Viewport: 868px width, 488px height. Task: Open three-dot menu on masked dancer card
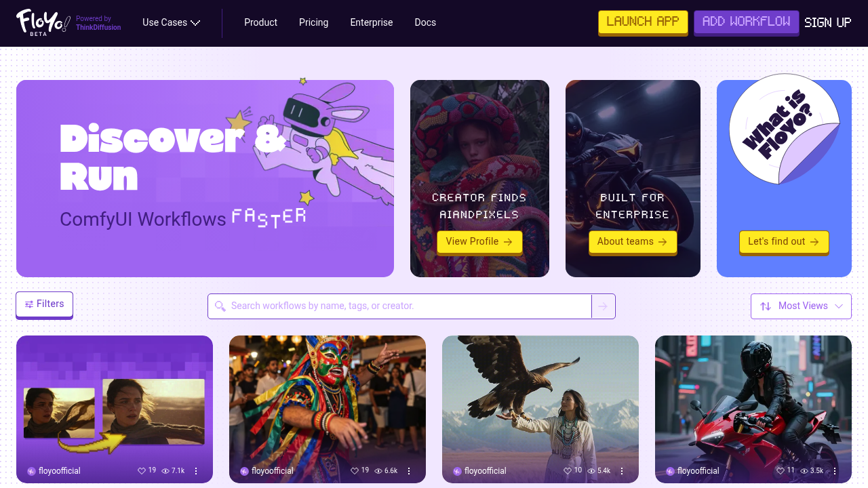pyautogui.click(x=409, y=471)
